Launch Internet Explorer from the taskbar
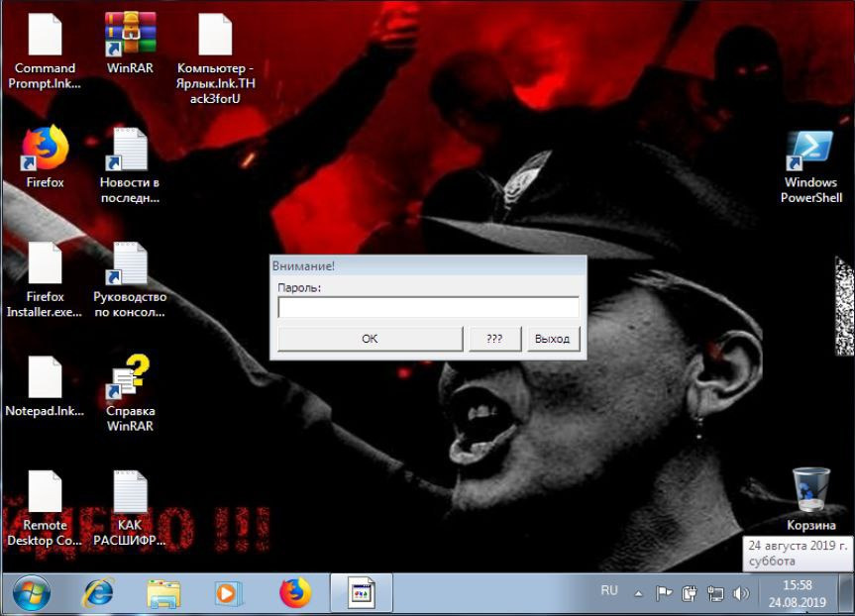 coord(98,593)
